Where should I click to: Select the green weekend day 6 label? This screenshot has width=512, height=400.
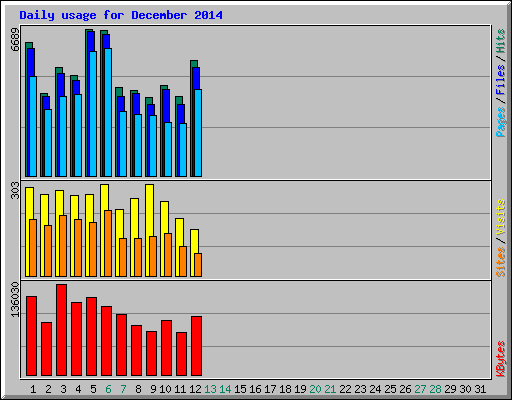pyautogui.click(x=108, y=389)
